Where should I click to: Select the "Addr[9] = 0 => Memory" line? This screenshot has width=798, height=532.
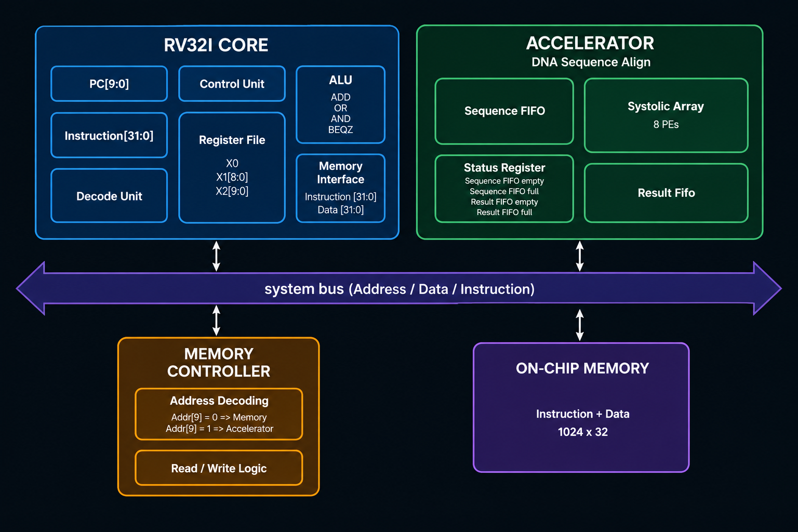tap(219, 417)
